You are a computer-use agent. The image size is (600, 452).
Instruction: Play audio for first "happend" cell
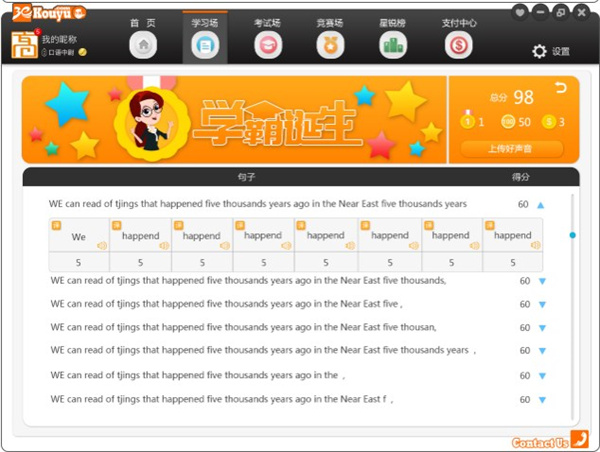[x=164, y=245]
